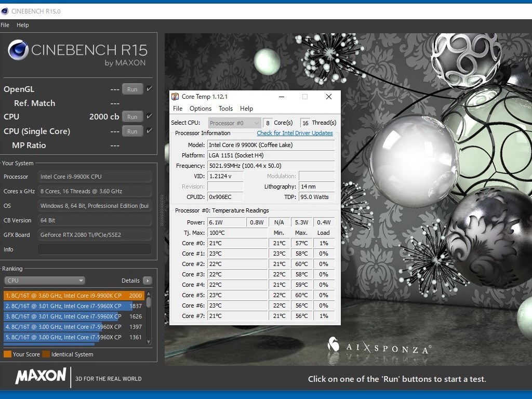The height and width of the screenshot is (399, 532).
Task: Click the VID value 1.2124 v
Action: click(x=225, y=176)
